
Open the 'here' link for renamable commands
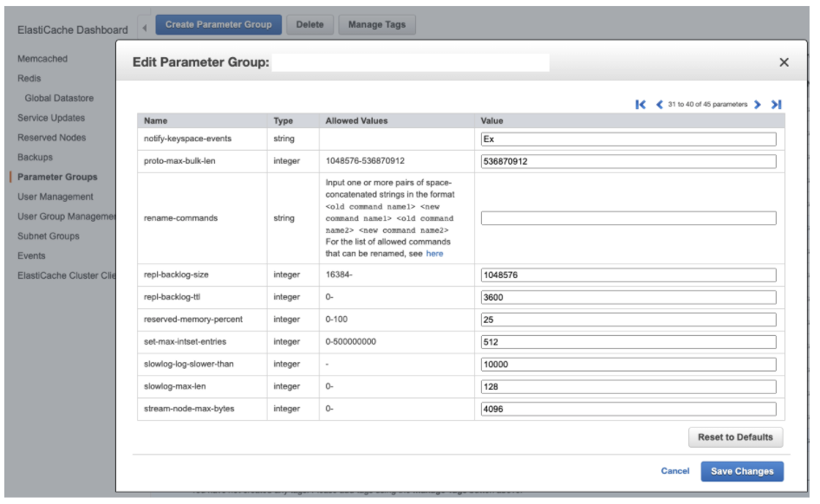click(434, 254)
